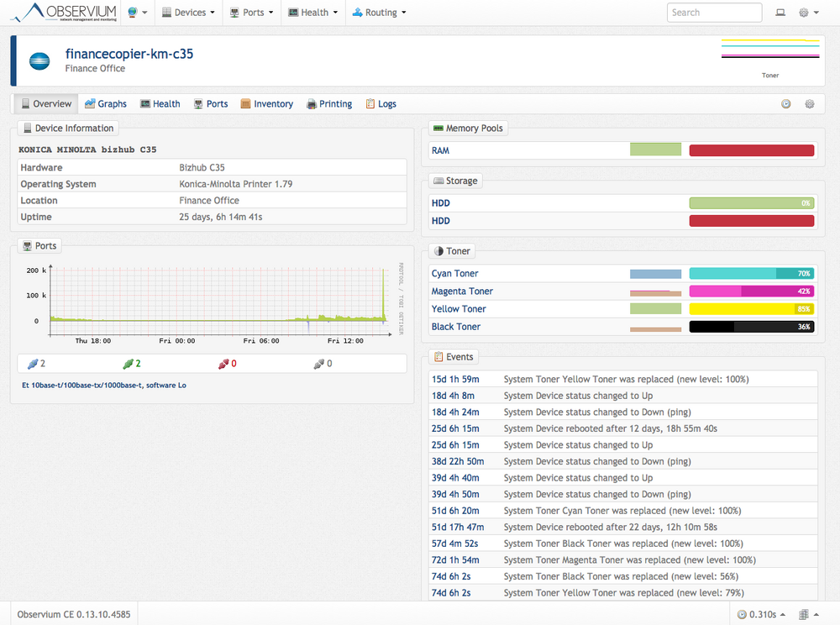Click the Cyan Toner mini graph

tap(656, 274)
